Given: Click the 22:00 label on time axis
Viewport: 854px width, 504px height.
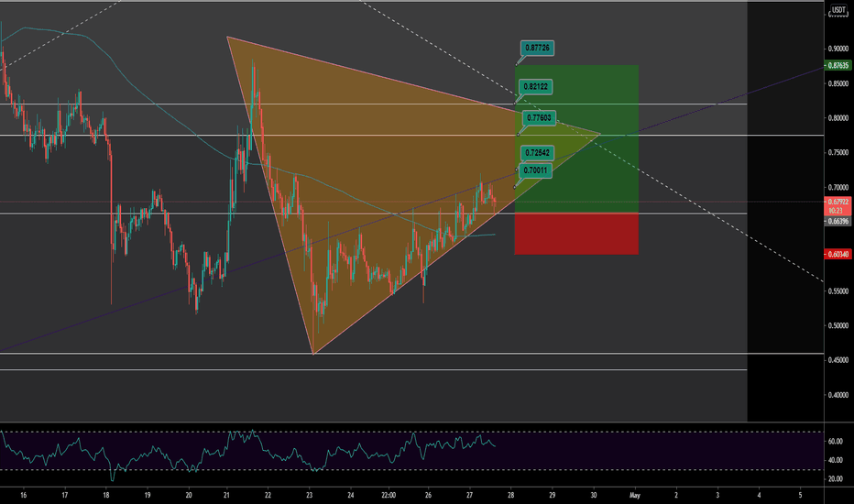Looking at the screenshot, I should click(389, 495).
